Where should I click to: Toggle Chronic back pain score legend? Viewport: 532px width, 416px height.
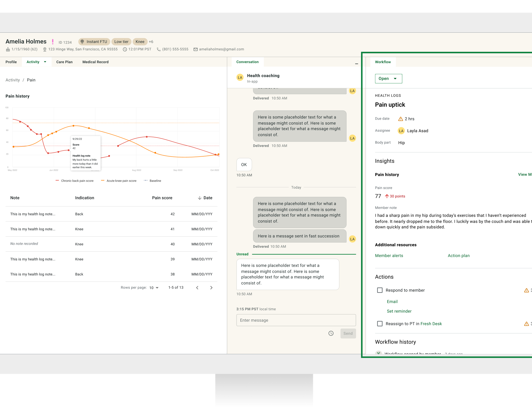74,181
